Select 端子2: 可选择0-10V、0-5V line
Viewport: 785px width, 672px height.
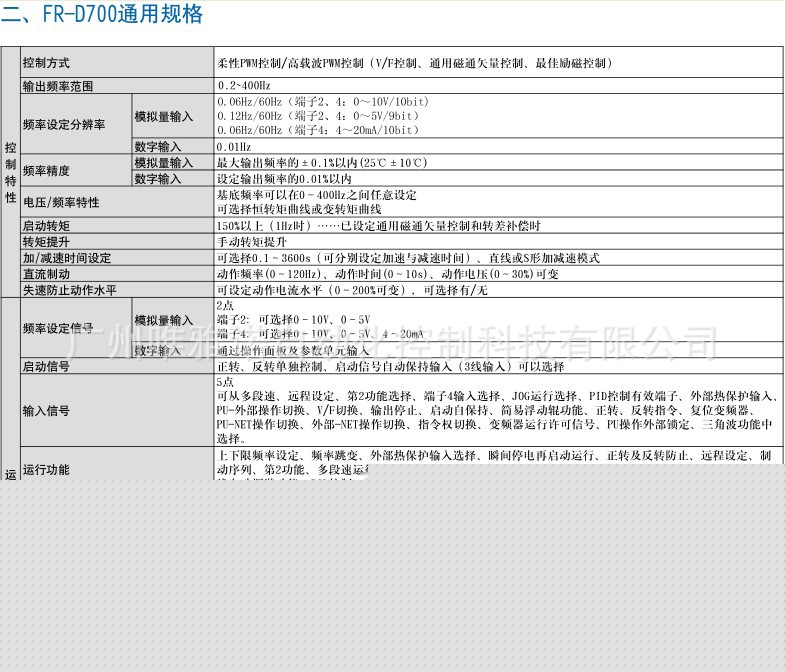(293, 319)
